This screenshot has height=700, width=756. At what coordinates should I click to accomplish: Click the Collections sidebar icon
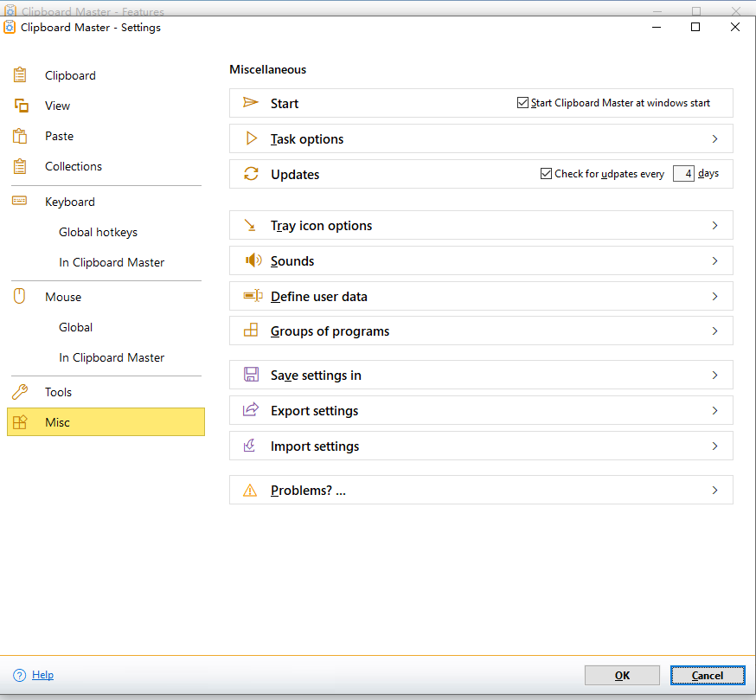pos(20,166)
